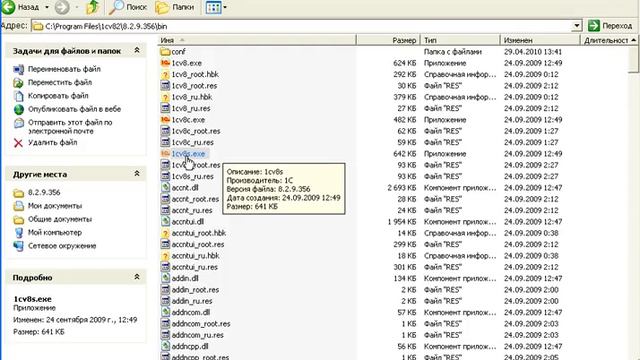Collapse the 'Задачи для файлов и папок' panel

[137, 50]
